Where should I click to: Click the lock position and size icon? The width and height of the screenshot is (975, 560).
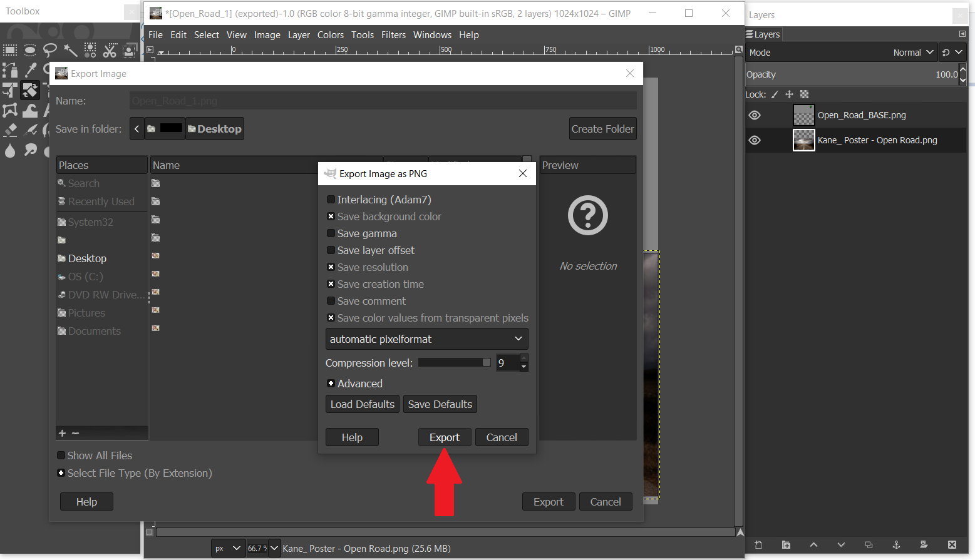click(x=789, y=94)
